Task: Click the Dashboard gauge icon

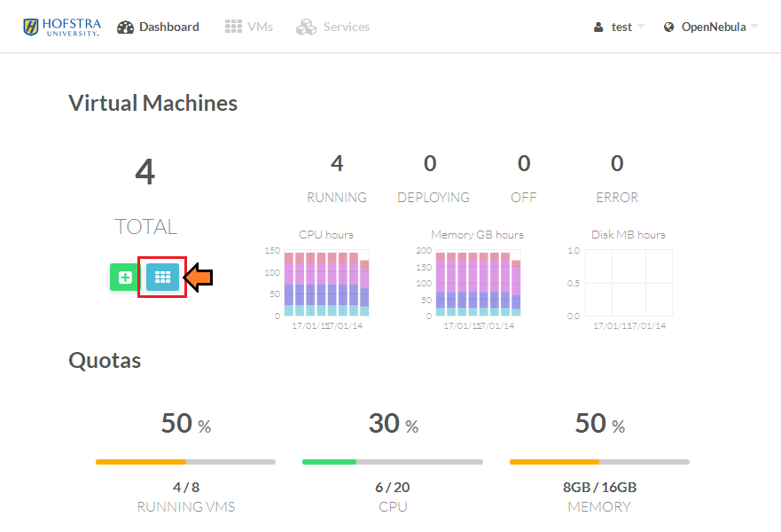Action: tap(126, 27)
